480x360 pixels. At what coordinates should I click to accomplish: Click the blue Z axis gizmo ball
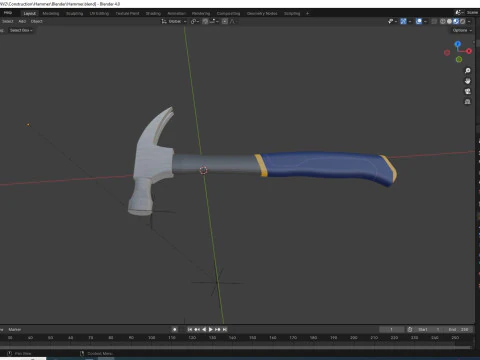[x=458, y=44]
